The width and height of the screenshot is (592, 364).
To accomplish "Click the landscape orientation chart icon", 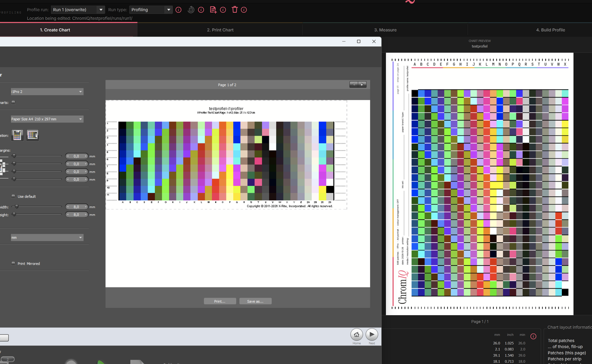I will 33,135.
